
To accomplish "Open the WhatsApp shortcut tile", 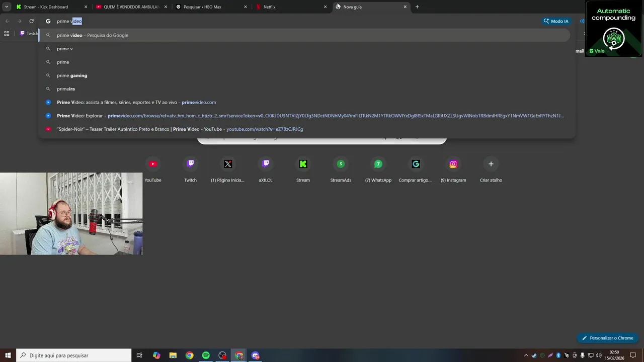I will [x=378, y=169].
